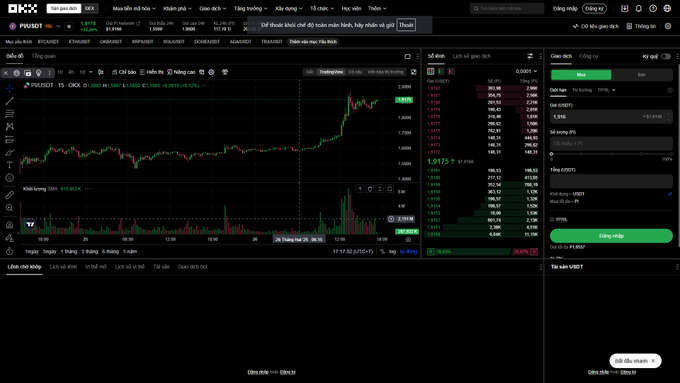Image resolution: width=680 pixels, height=383 pixels.
Task: Show both buy and sell order book view
Action: [431, 71]
